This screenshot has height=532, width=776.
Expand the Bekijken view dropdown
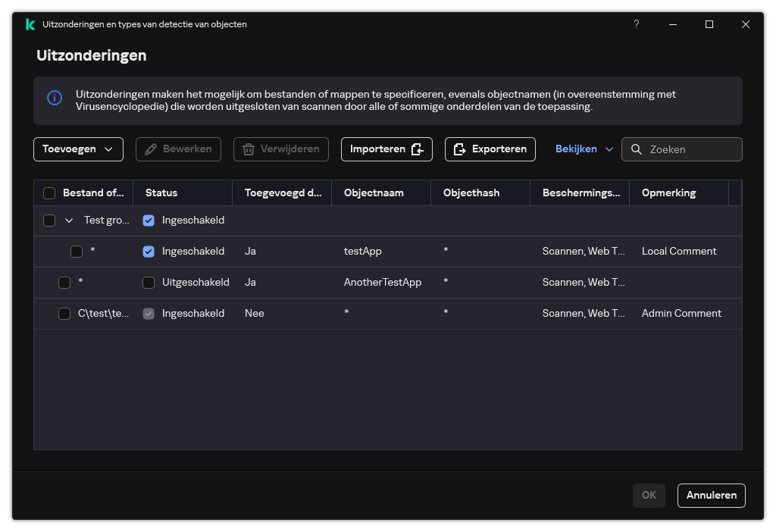click(x=584, y=149)
